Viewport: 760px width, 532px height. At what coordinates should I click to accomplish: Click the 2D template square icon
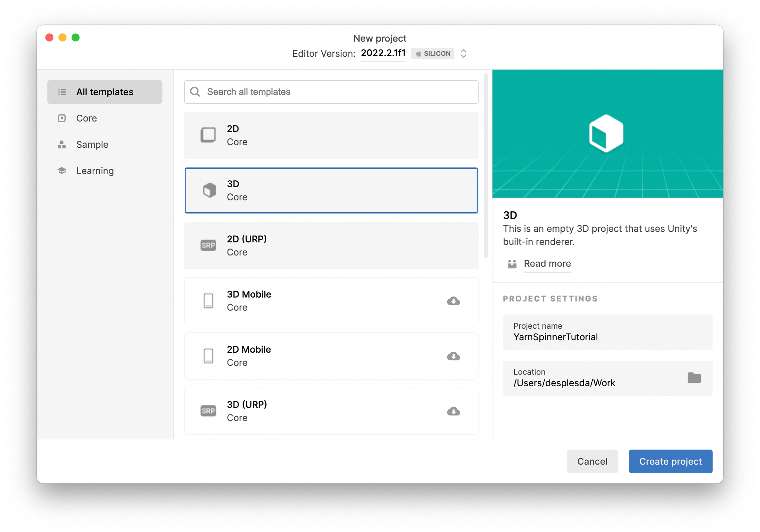pos(208,135)
